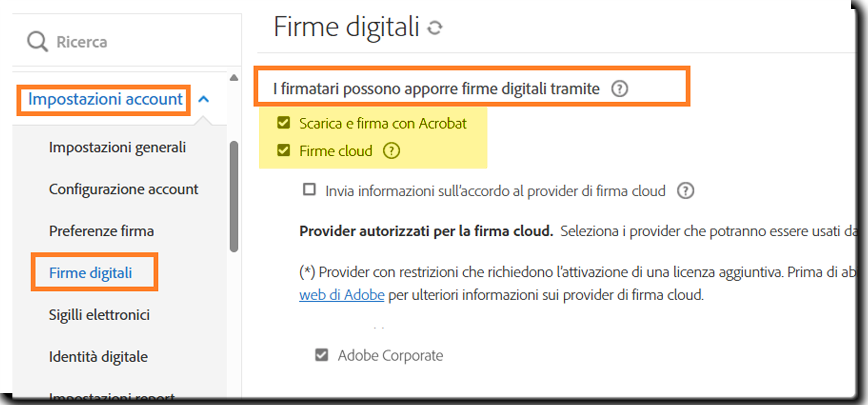Image resolution: width=868 pixels, height=405 pixels.
Task: Click the help icon beside Invia informazioni option
Action: click(x=685, y=190)
